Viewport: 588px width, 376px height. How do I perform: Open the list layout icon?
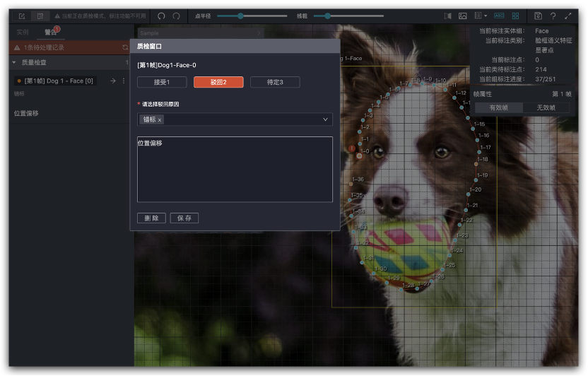(478, 16)
